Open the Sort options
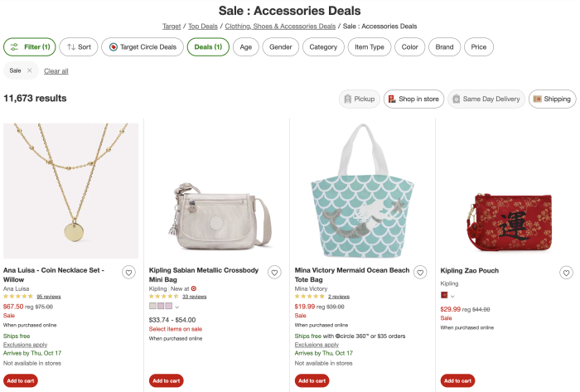 78,47
